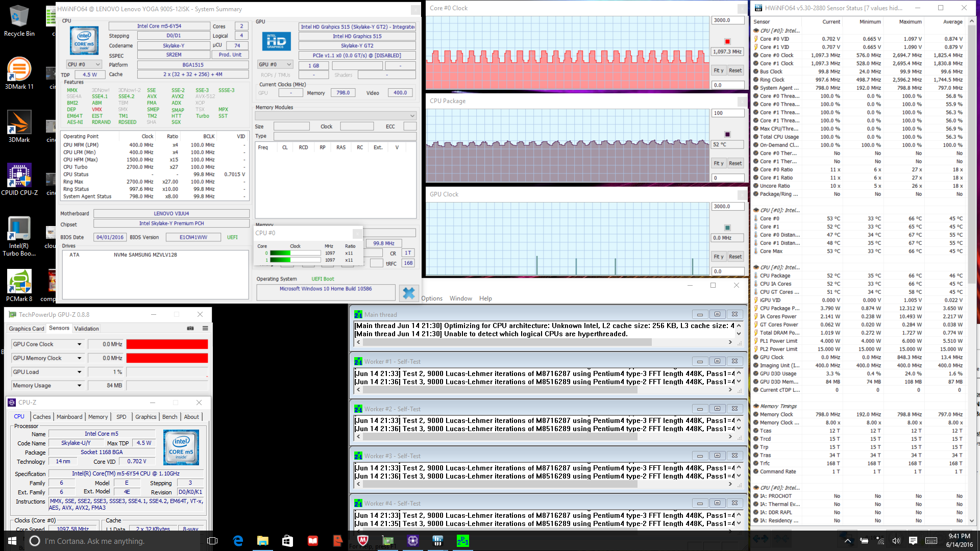Screen dimensions: 980x551
Task: Switch to Prime95 green taskbar icon
Action: click(x=462, y=541)
